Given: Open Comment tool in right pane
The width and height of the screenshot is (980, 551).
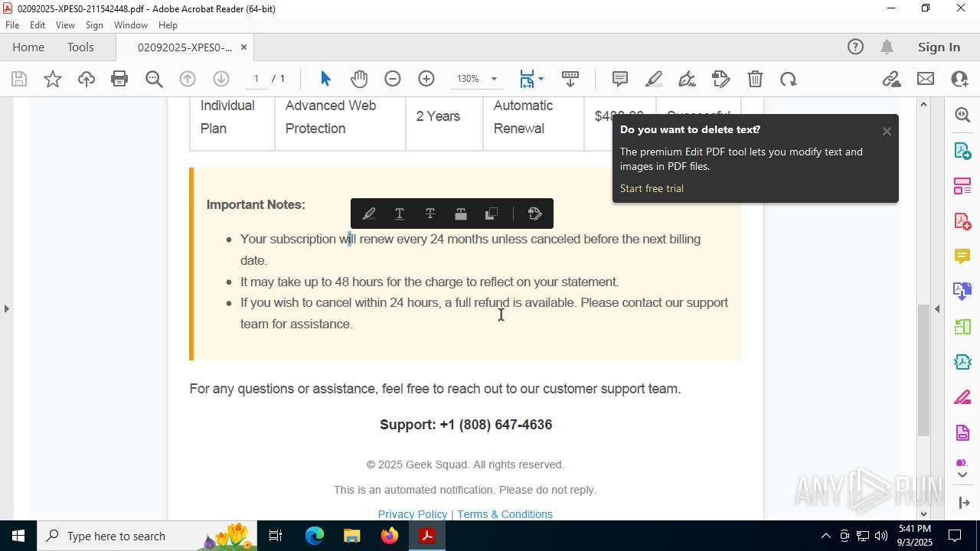Looking at the screenshot, I should pyautogui.click(x=962, y=256).
